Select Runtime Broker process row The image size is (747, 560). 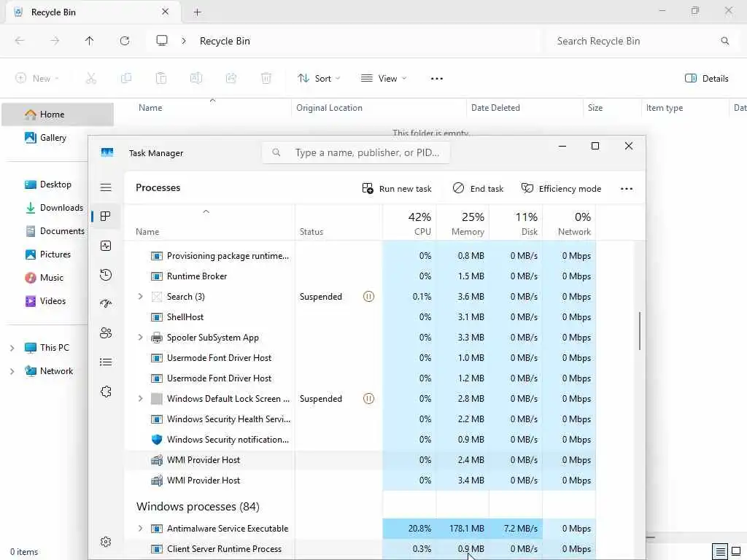click(x=360, y=276)
